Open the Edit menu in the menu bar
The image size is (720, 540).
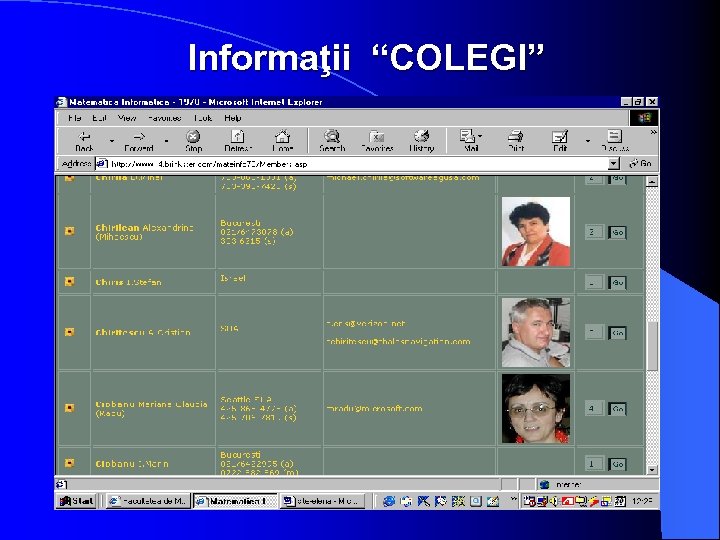[99, 118]
